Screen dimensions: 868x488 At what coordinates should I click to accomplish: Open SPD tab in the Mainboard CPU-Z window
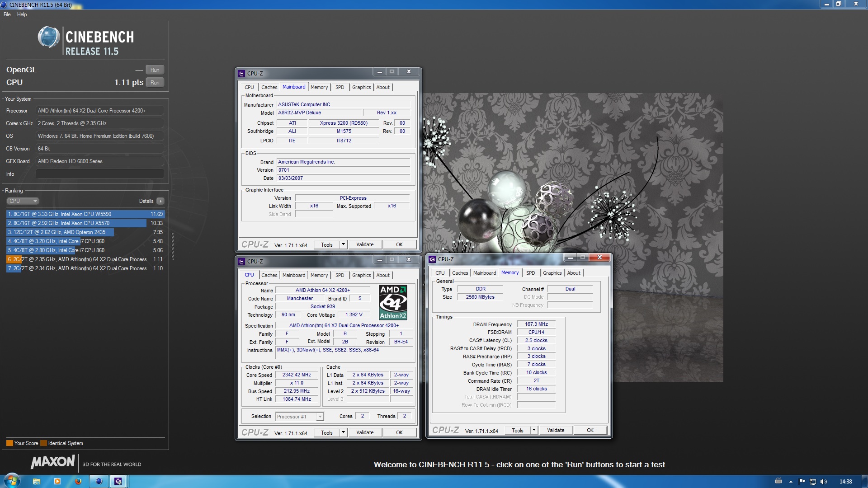coord(340,87)
